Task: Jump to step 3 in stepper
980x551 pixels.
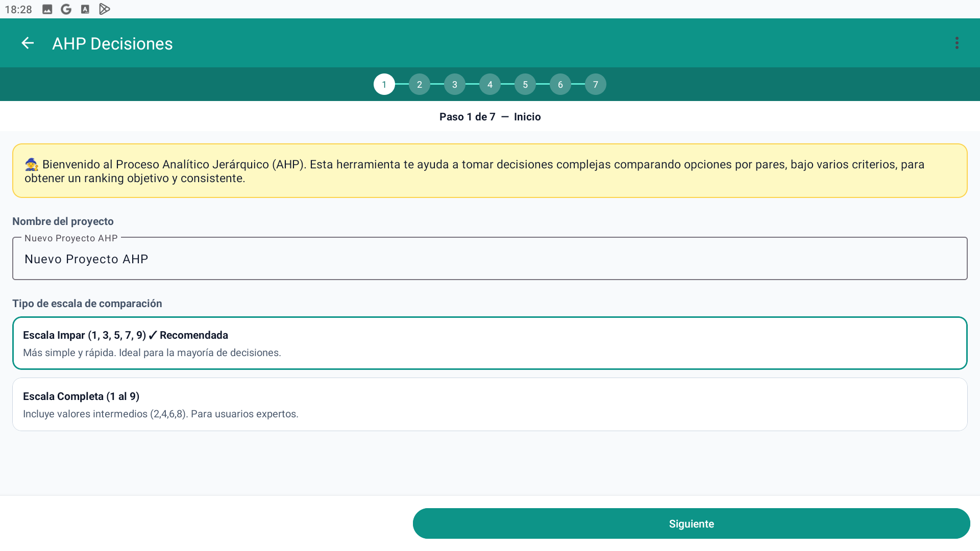Action: coord(455,84)
